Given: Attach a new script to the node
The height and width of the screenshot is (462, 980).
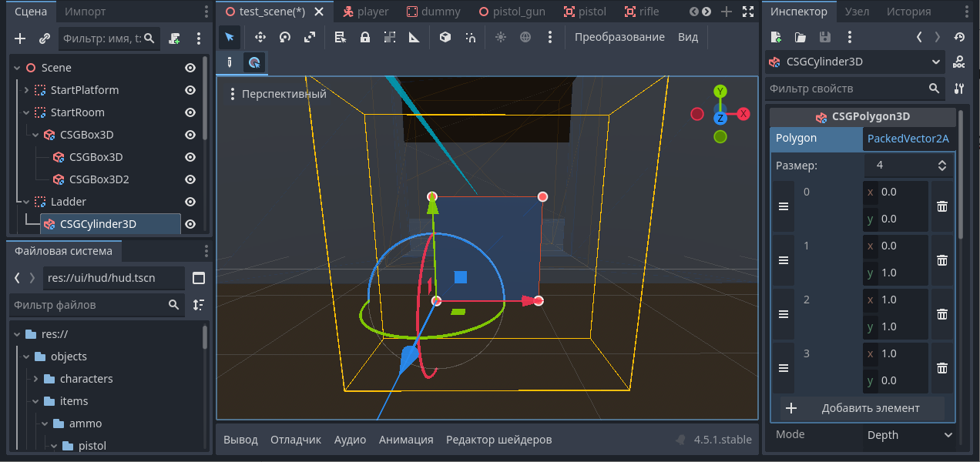Looking at the screenshot, I should point(175,38).
